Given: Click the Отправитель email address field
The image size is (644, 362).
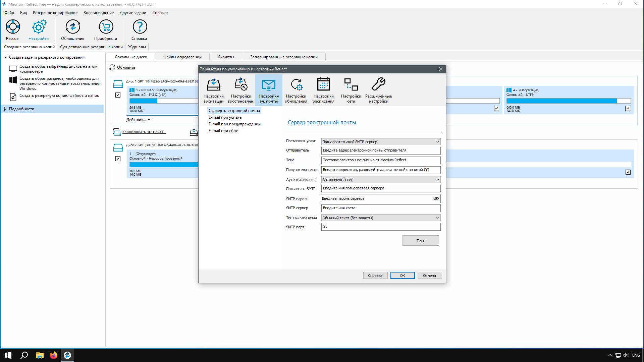Looking at the screenshot, I should coord(381,150).
